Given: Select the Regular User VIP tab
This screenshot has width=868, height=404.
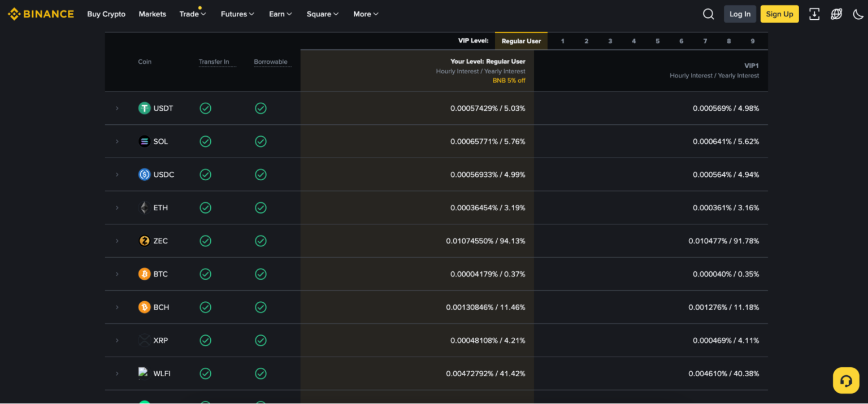Looking at the screenshot, I should click(x=521, y=41).
